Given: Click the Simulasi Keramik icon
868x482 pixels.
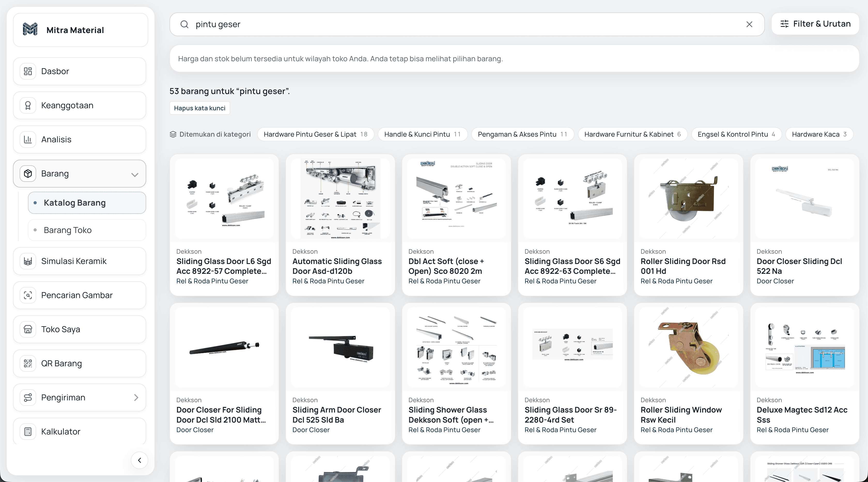Looking at the screenshot, I should coord(28,261).
